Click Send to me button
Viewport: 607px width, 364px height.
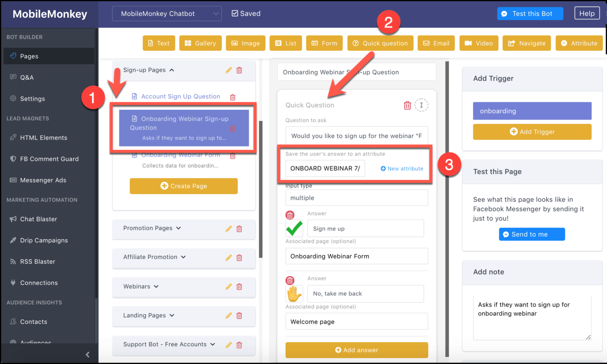(x=532, y=234)
